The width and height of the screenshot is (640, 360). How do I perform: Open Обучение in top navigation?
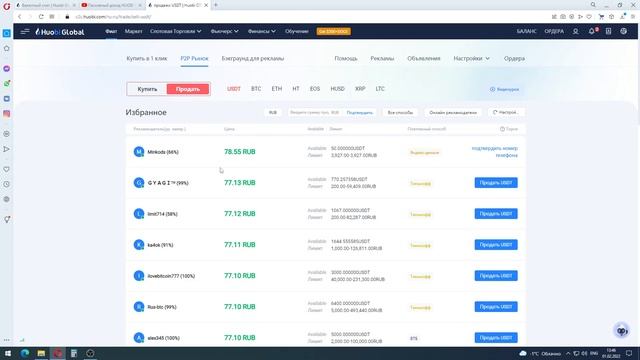point(297,31)
